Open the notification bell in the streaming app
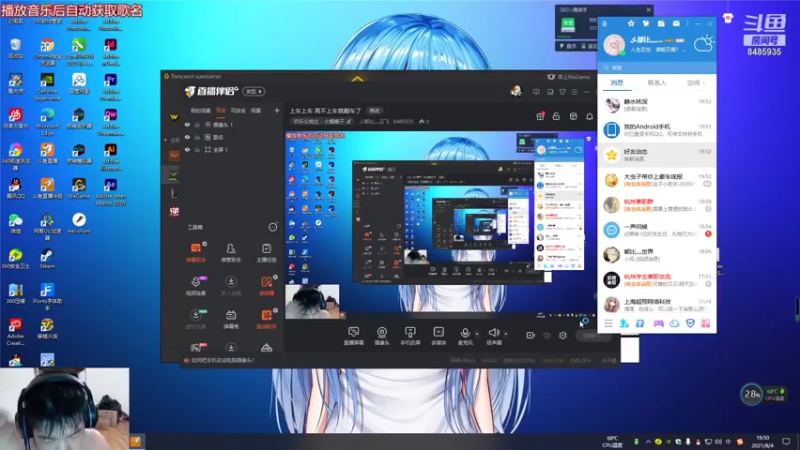This screenshot has height=450, width=800. click(x=589, y=116)
